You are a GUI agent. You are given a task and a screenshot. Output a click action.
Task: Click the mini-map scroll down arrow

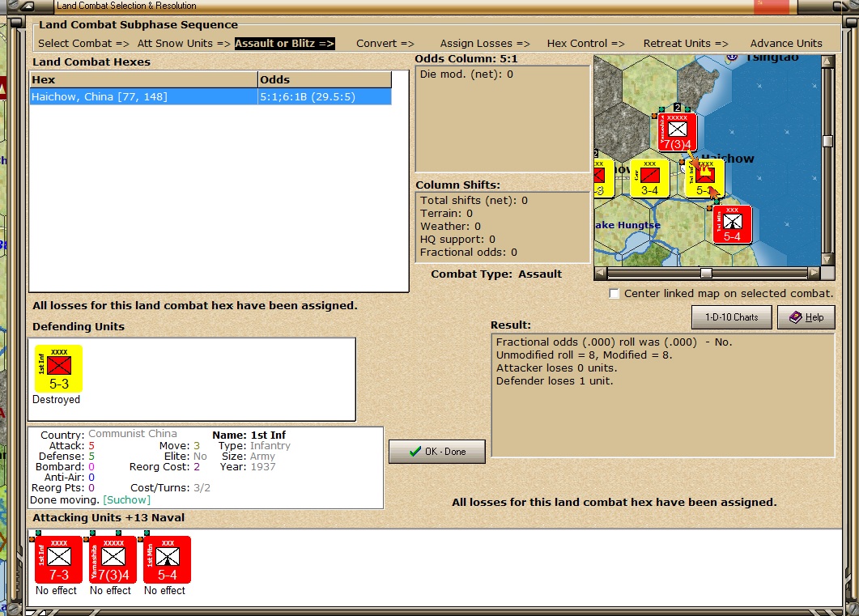pos(827,260)
